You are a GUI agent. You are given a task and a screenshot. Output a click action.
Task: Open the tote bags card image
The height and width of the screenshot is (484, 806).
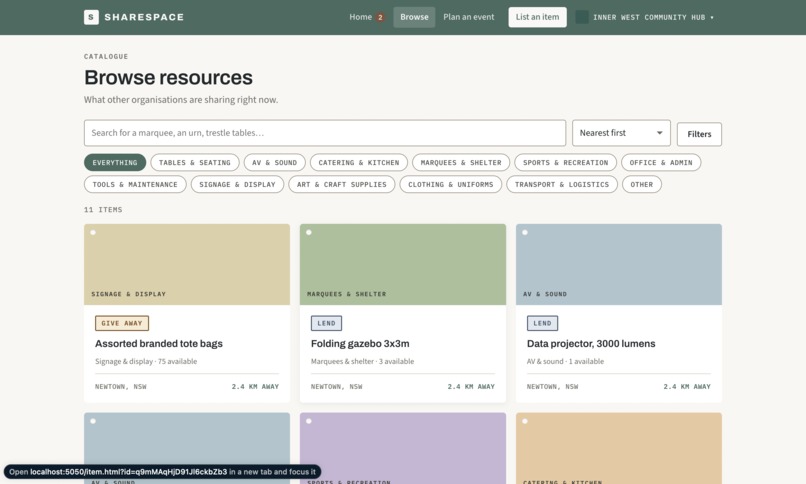pyautogui.click(x=187, y=264)
